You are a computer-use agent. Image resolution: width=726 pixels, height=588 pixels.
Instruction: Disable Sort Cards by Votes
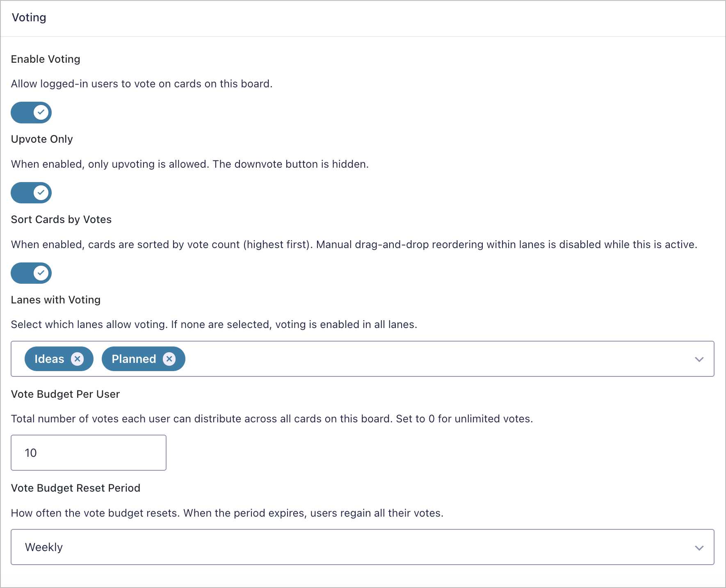[x=31, y=273]
